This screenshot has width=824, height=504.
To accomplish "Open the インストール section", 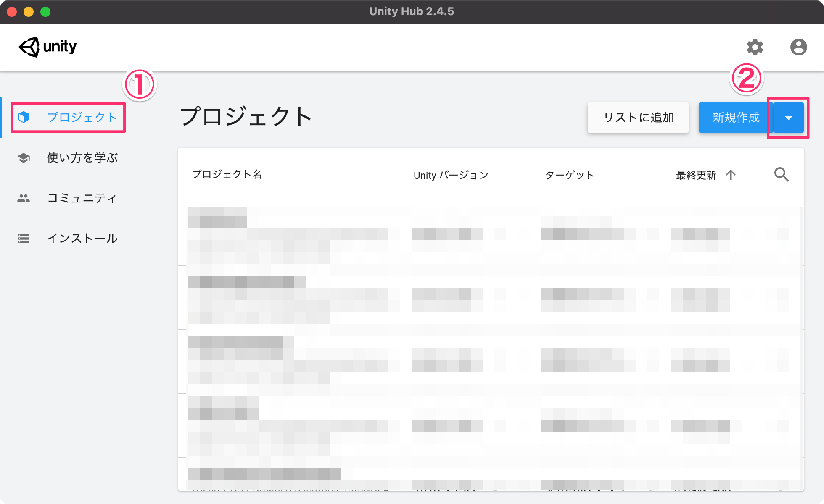I will pyautogui.click(x=82, y=239).
